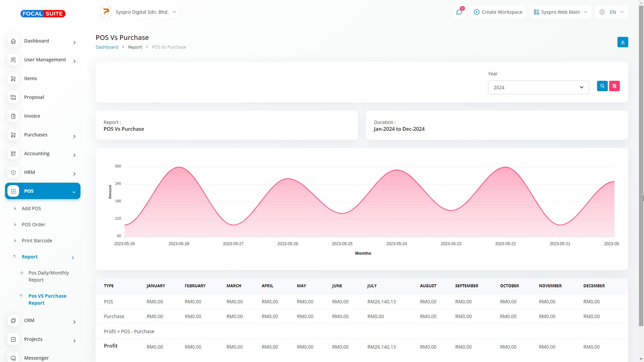Click the CRM sidebar icon
Image resolution: width=644 pixels, height=362 pixels.
pos(13,320)
